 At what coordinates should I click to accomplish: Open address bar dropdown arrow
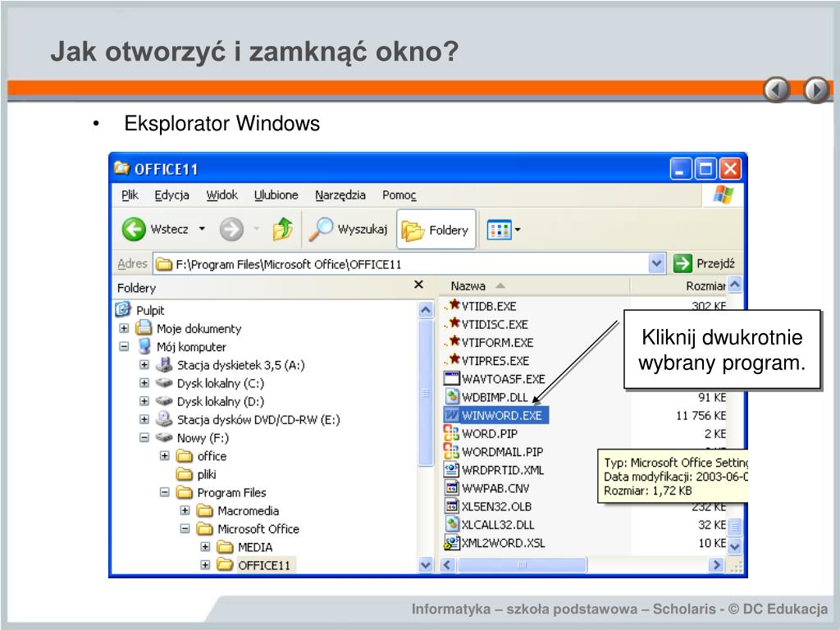click(657, 263)
